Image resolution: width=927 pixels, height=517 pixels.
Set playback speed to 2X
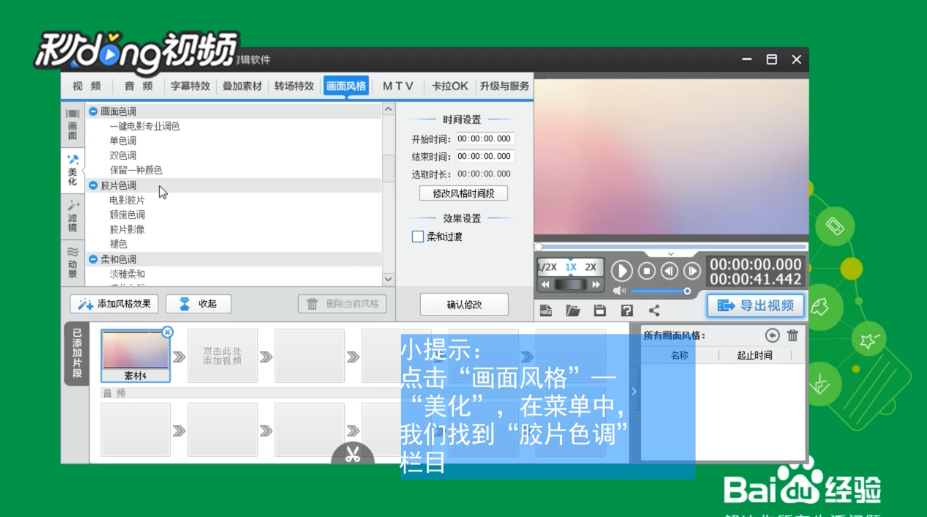[591, 267]
